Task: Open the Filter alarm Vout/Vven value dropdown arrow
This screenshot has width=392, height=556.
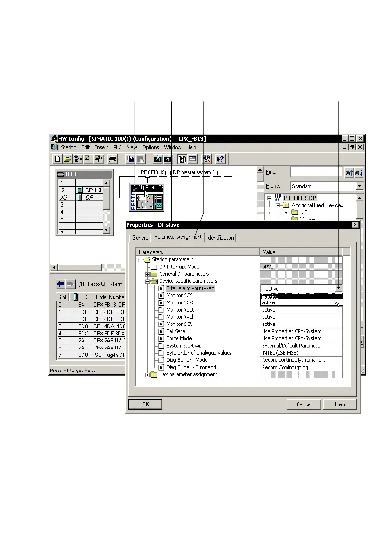Action: point(338,288)
